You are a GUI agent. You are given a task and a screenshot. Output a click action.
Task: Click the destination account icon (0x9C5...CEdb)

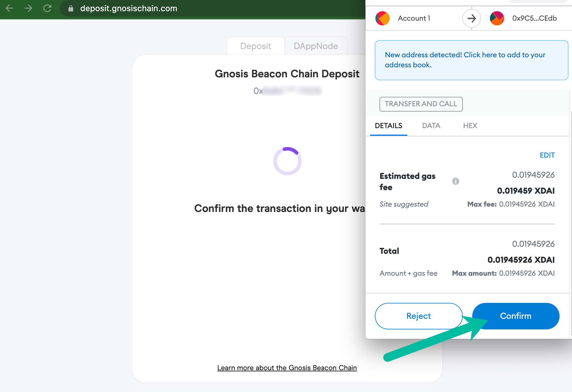[x=497, y=18]
